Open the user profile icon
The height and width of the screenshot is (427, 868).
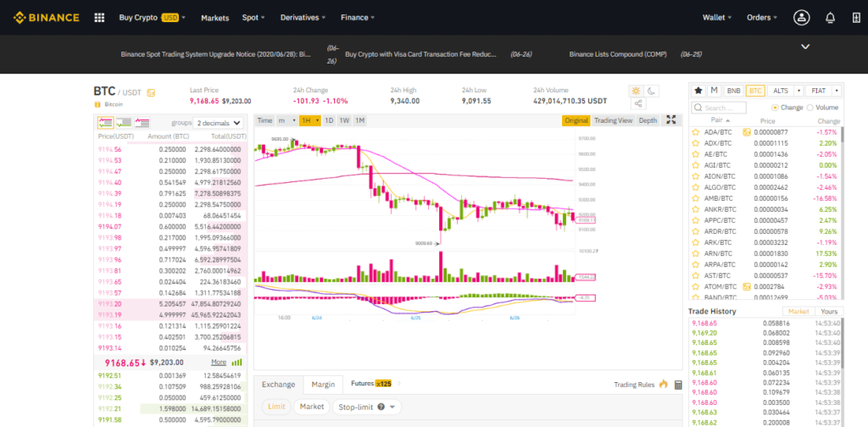[x=801, y=18]
